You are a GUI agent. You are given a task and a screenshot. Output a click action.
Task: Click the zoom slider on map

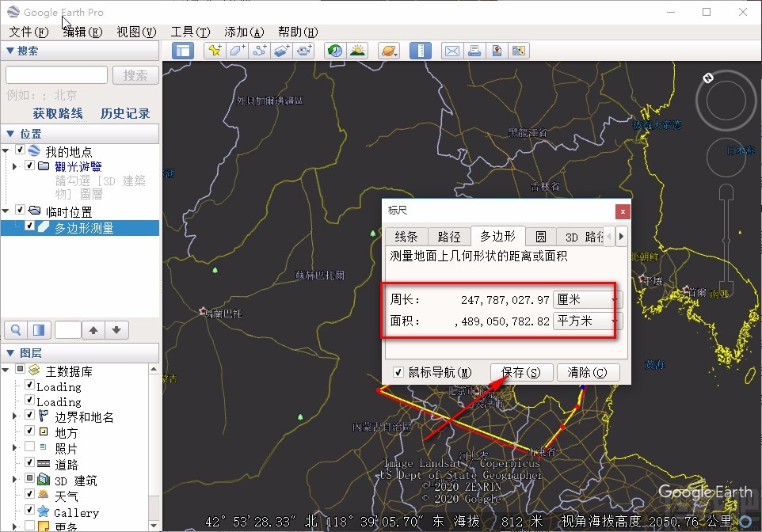click(x=726, y=240)
